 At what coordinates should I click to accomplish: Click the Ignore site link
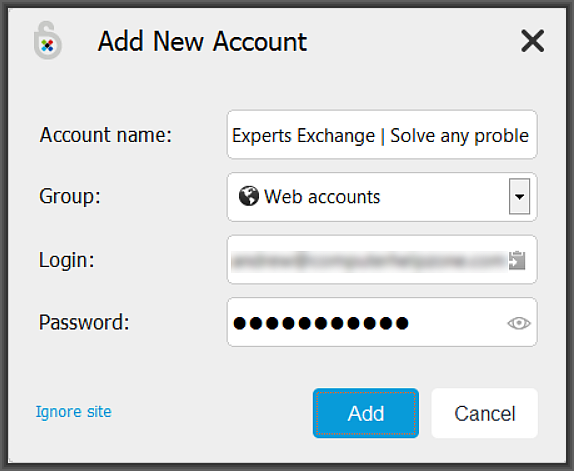pos(73,412)
